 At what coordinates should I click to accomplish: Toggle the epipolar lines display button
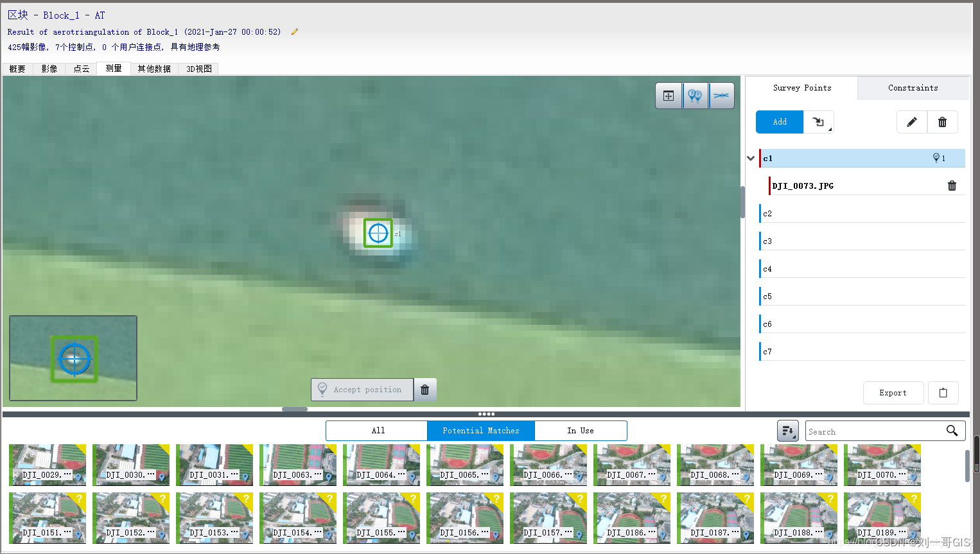[721, 96]
